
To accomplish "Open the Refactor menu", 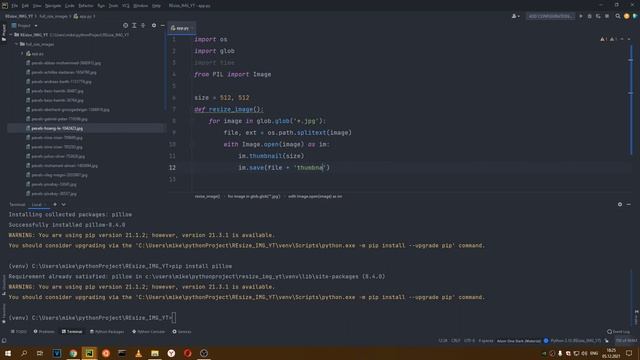I will [86, 6].
